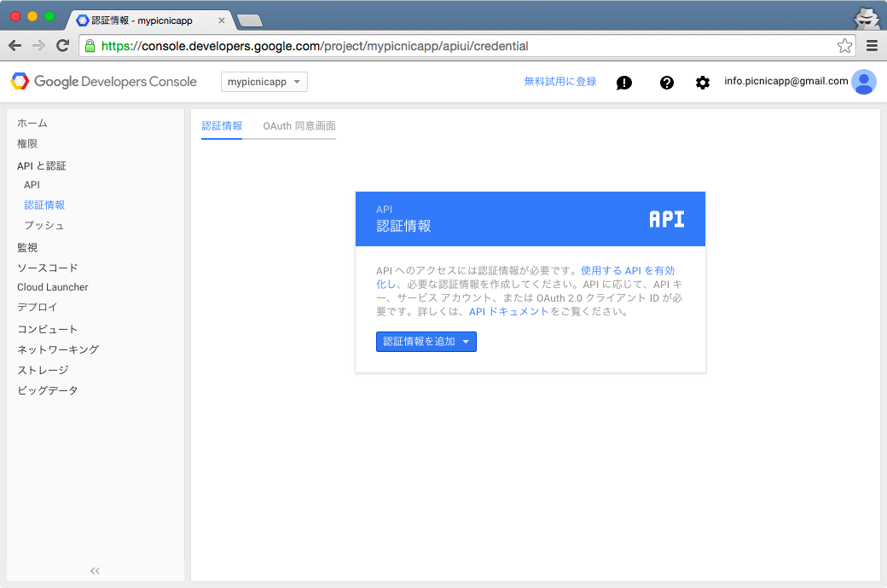The width and height of the screenshot is (887, 588).
Task: Open デプロイ in the sidebar
Action: (38, 308)
